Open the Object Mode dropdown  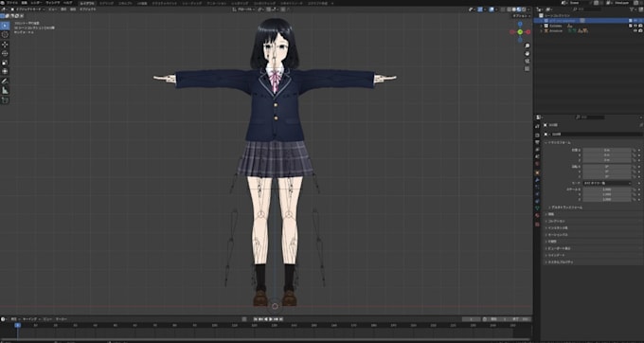pos(29,9)
